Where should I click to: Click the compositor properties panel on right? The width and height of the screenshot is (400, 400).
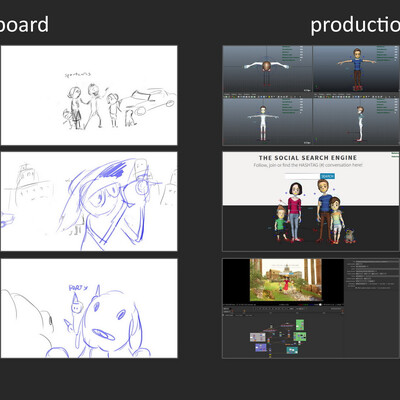372,308
